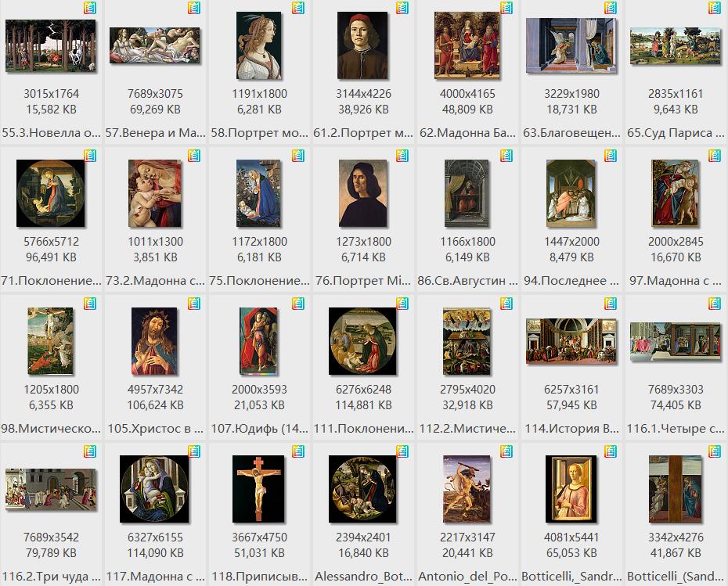Open the 118.Приписыв crucifix thumbnail
The image size is (728, 586).
tap(258, 489)
